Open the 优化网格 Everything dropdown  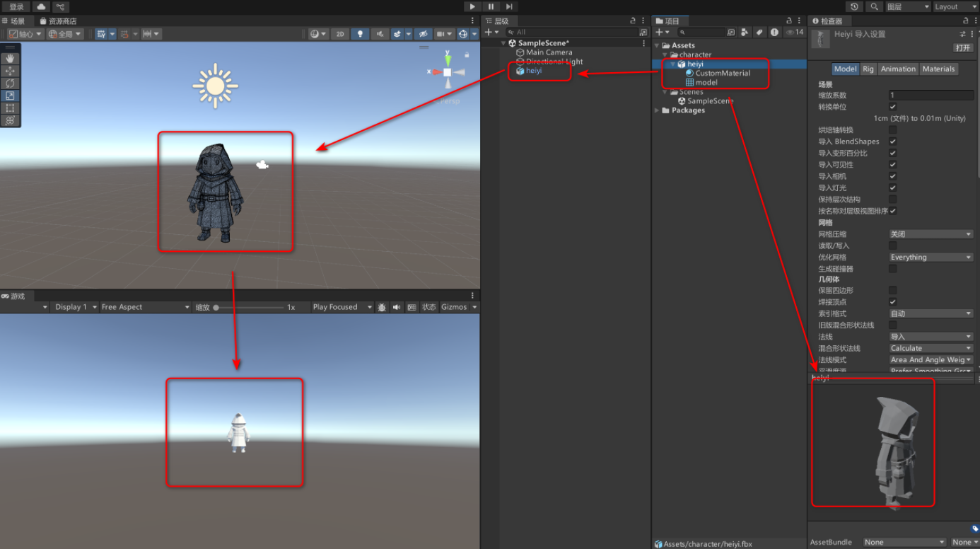click(x=931, y=258)
